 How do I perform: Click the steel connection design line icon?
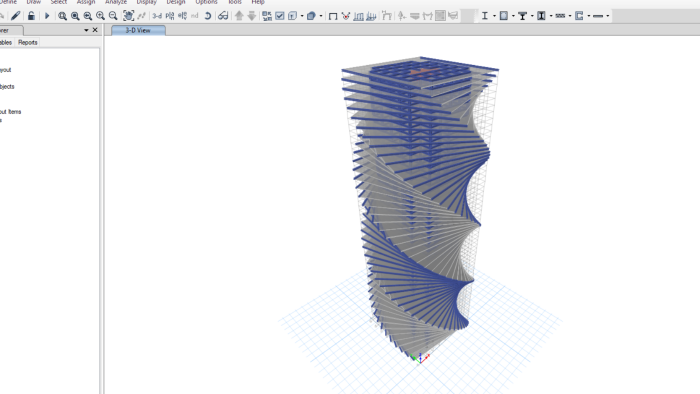(598, 16)
